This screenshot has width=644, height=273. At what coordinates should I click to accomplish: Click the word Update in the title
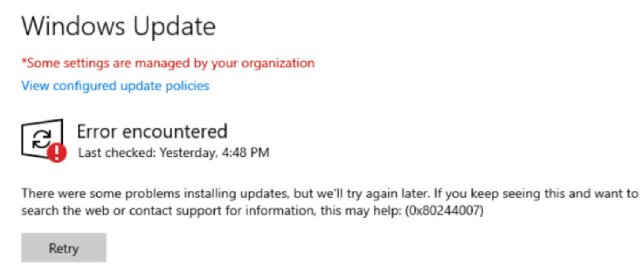174,27
